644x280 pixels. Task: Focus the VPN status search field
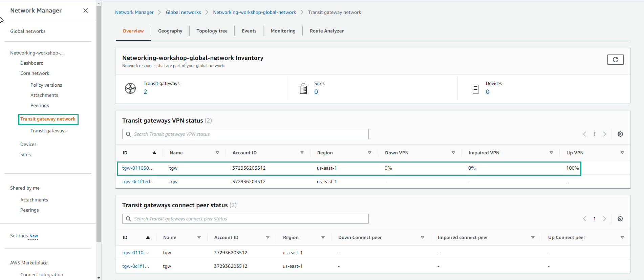[245, 134]
